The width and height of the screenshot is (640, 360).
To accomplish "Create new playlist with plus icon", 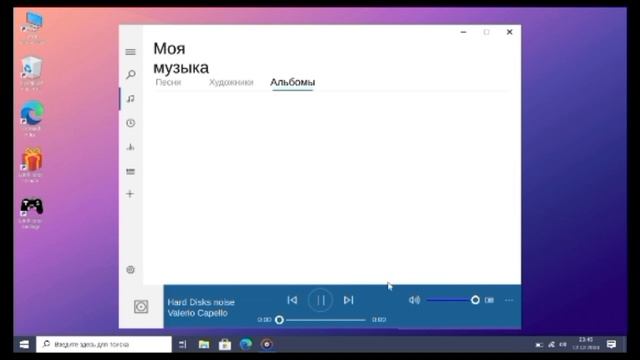I will pyautogui.click(x=130, y=194).
